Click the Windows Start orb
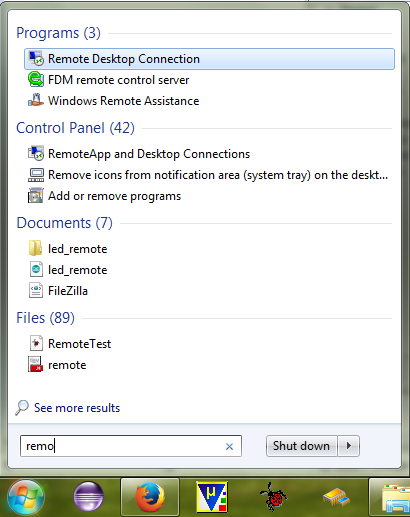 pyautogui.click(x=26, y=497)
